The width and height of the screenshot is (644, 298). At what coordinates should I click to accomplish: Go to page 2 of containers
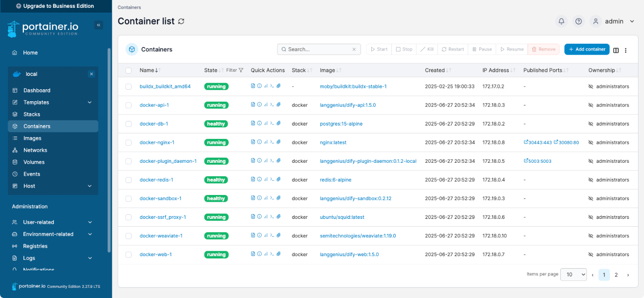click(x=616, y=275)
